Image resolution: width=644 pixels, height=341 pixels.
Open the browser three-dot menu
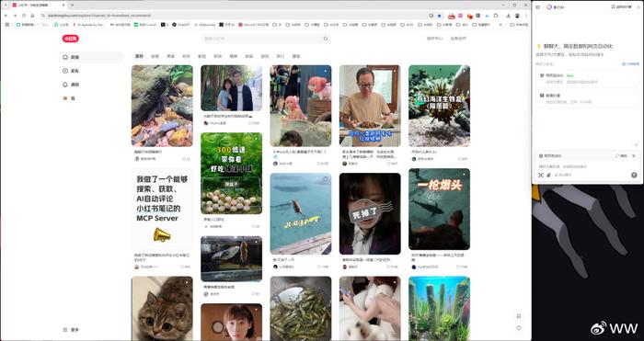(x=525, y=16)
